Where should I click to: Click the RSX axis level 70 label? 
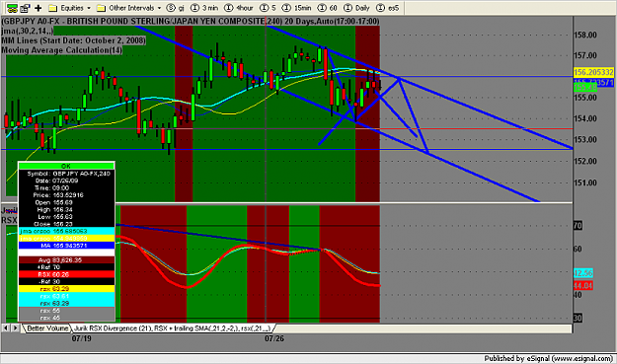coord(578,226)
